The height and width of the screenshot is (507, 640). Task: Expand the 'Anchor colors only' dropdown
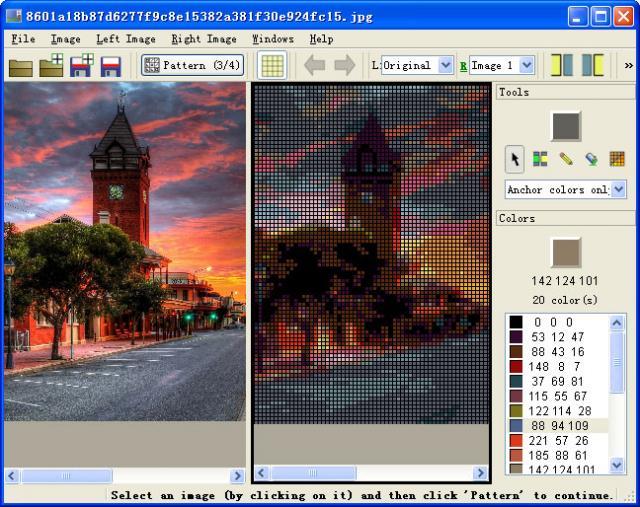pyautogui.click(x=618, y=189)
